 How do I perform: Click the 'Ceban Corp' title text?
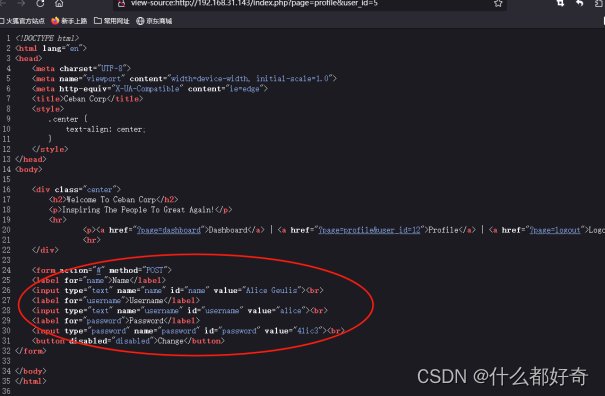[85, 99]
